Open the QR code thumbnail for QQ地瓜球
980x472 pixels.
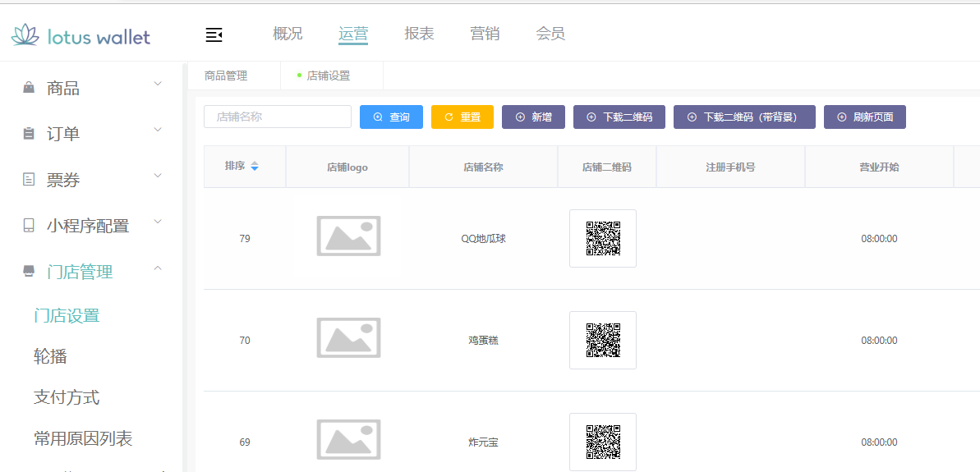pyautogui.click(x=603, y=238)
